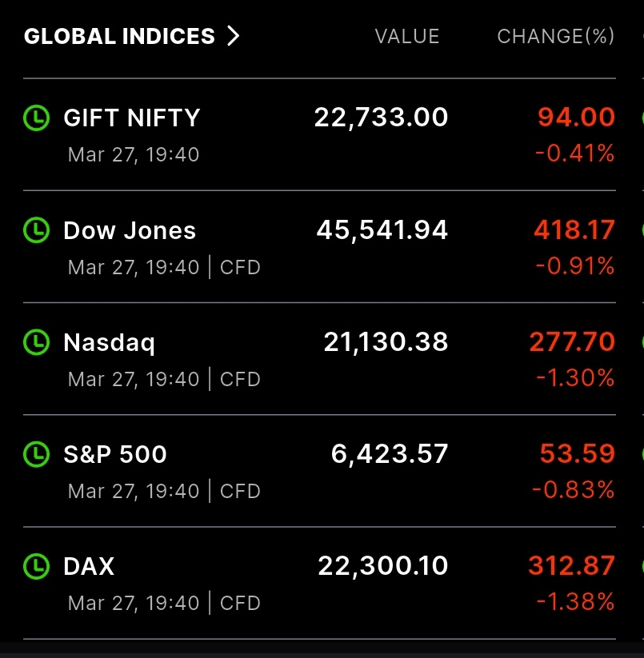Sort by the VALUE column header
644x658 pixels.
407,36
